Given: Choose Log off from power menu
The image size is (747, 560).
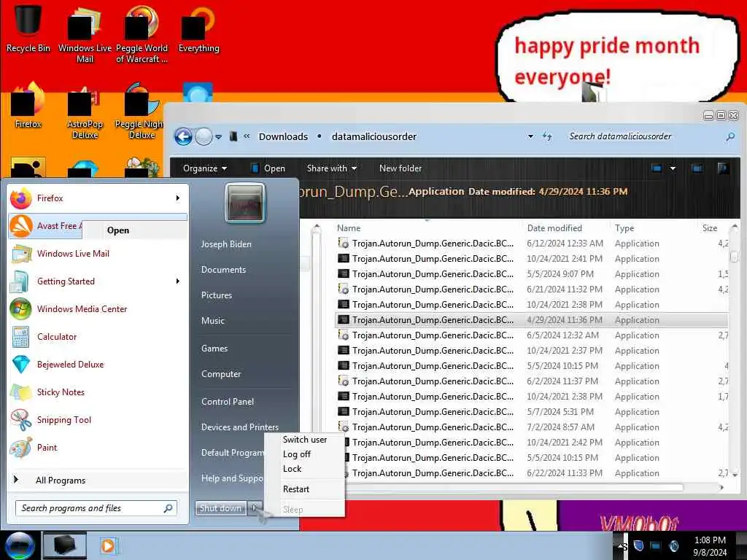Looking at the screenshot, I should coord(297,454).
